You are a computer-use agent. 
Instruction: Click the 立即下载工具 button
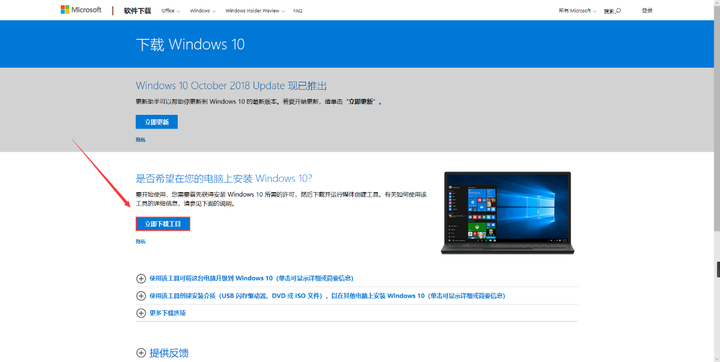pos(163,224)
